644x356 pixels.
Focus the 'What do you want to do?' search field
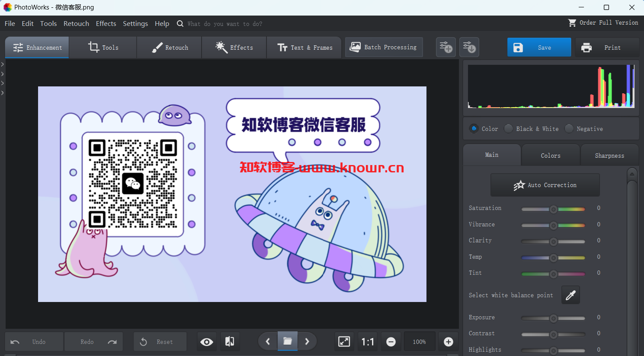tap(225, 24)
